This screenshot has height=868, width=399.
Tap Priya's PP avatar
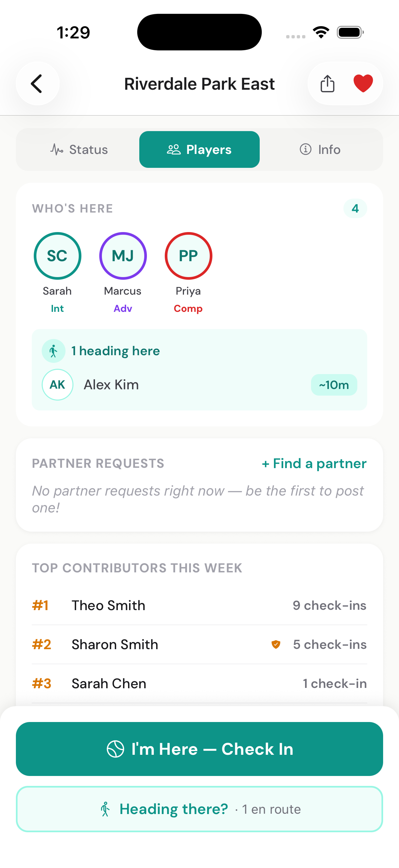[x=188, y=256]
